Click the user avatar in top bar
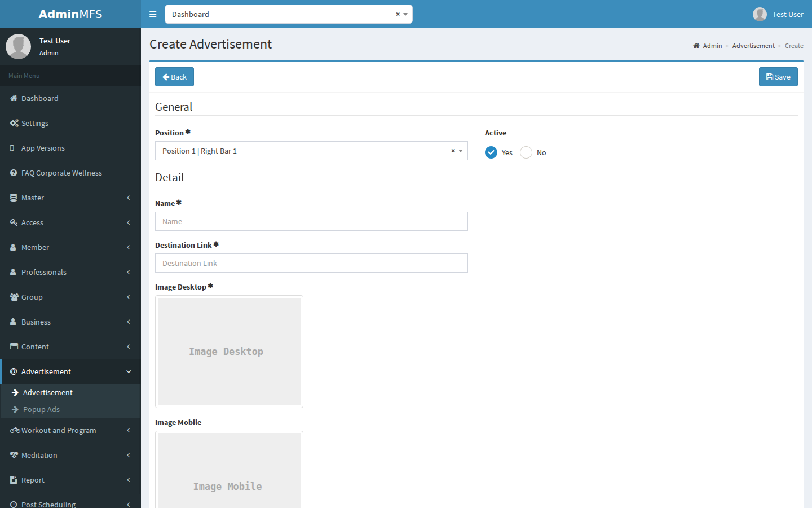Viewport: 812px width, 508px height. (x=760, y=14)
